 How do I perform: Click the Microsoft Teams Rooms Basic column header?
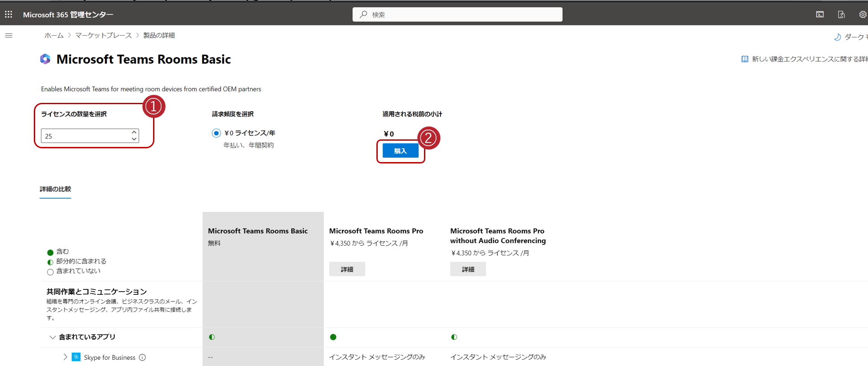(258, 231)
